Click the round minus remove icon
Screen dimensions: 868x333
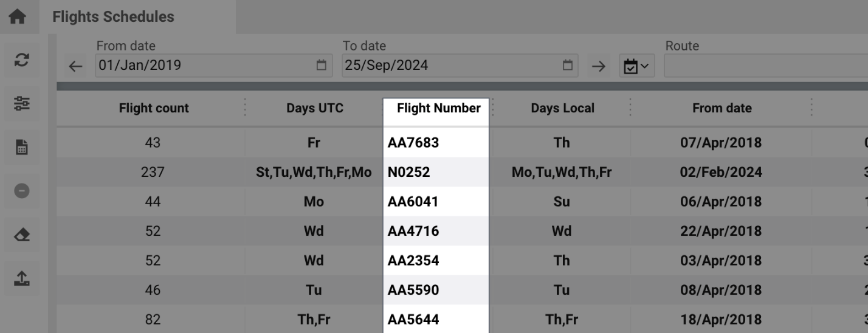click(x=21, y=191)
